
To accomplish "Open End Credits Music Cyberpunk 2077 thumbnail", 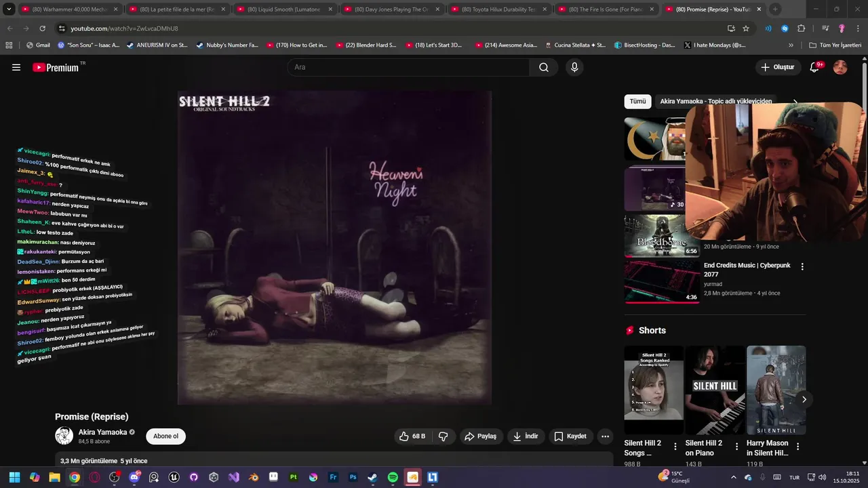I will tap(662, 282).
